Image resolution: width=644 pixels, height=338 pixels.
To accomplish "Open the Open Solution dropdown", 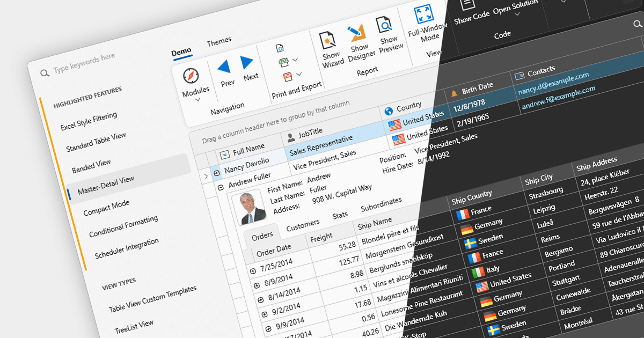I will (517, 15).
